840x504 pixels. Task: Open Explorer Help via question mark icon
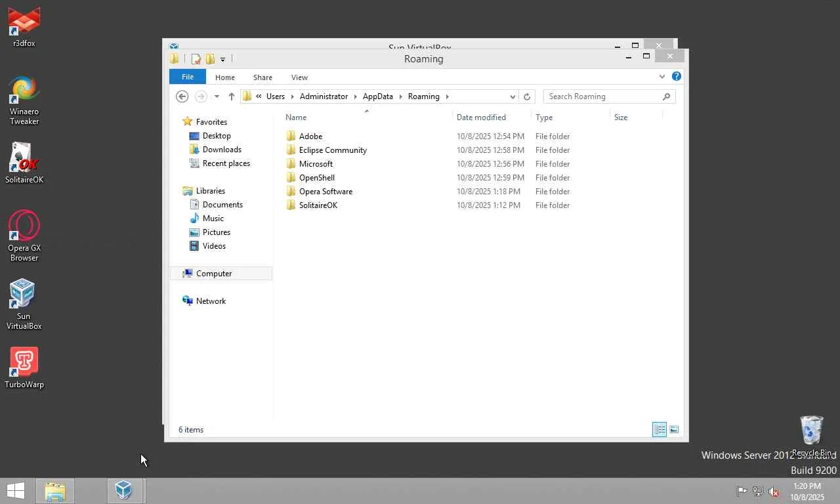tap(677, 77)
